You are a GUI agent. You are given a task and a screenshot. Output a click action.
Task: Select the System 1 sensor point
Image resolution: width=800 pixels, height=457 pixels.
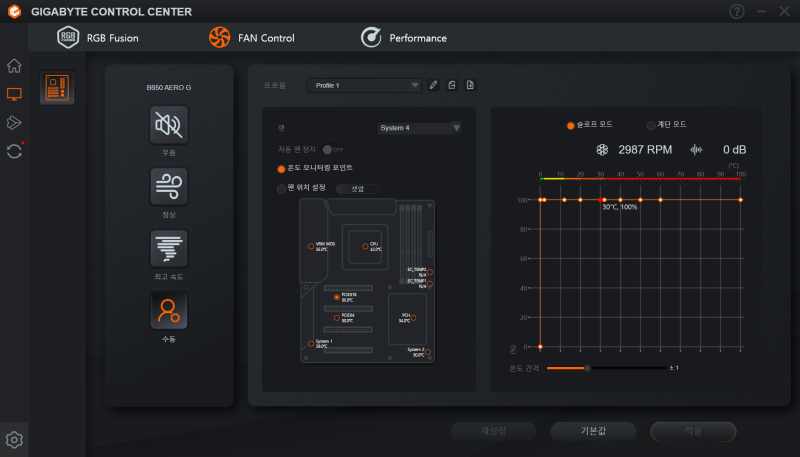coord(311,344)
